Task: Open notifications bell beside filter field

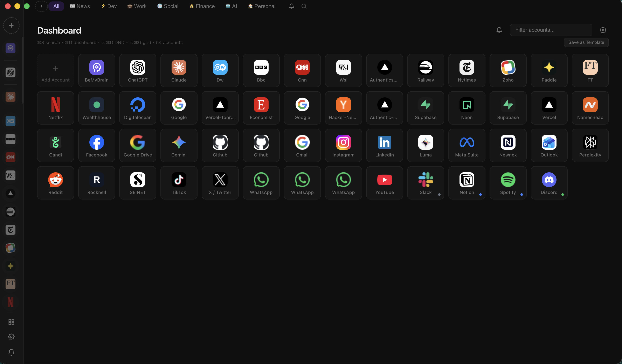Action: 499,30
